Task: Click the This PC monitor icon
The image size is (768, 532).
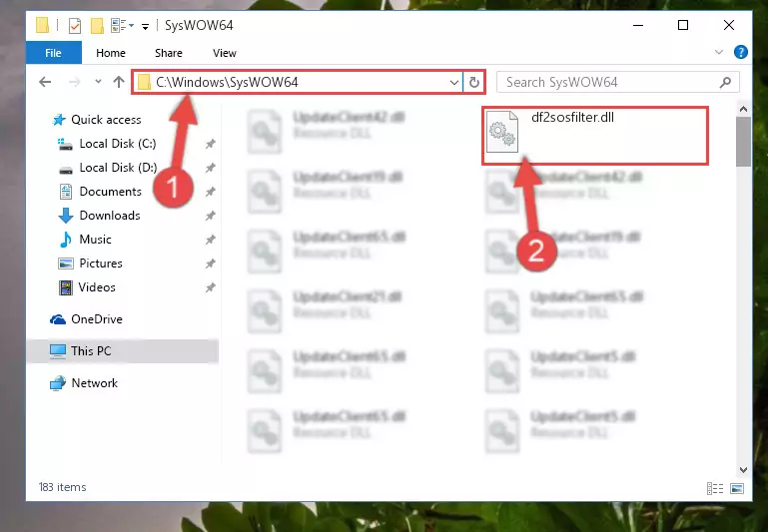Action: click(x=57, y=351)
